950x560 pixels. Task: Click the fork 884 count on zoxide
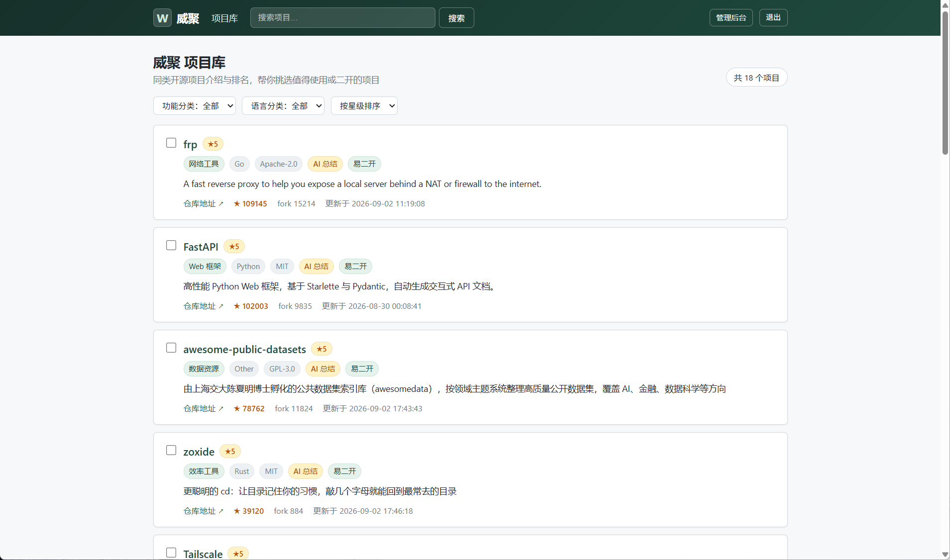coord(288,511)
